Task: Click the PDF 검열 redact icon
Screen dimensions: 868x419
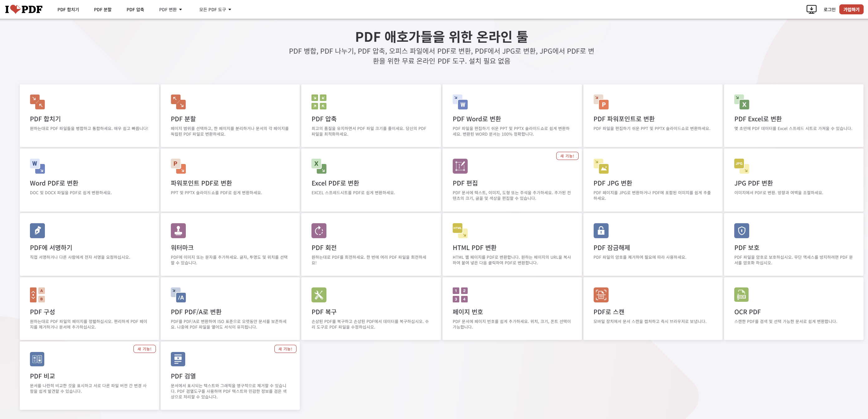Action: click(x=178, y=359)
